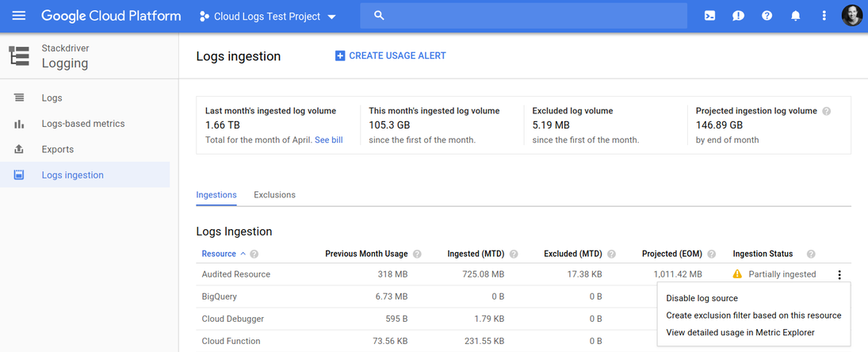868x352 pixels.
Task: Click Previous Month Usage column header
Action: coord(366,254)
